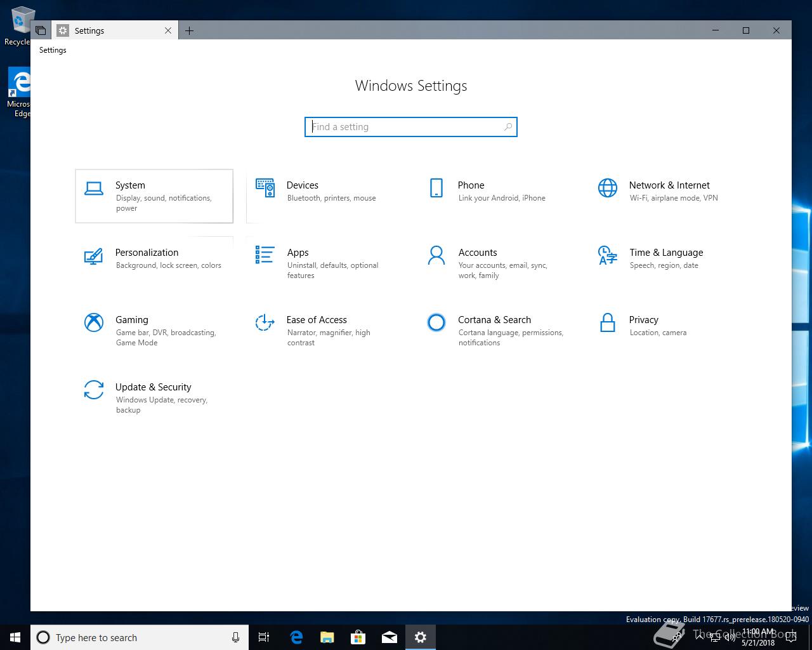Click 'Game bar, DVR, broadcasting' description

(166, 338)
